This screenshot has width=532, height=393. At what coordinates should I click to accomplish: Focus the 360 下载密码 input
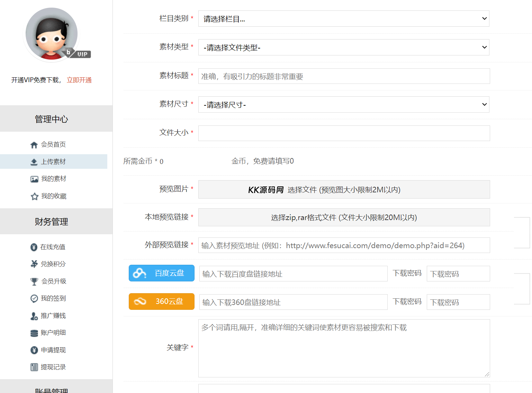(458, 302)
